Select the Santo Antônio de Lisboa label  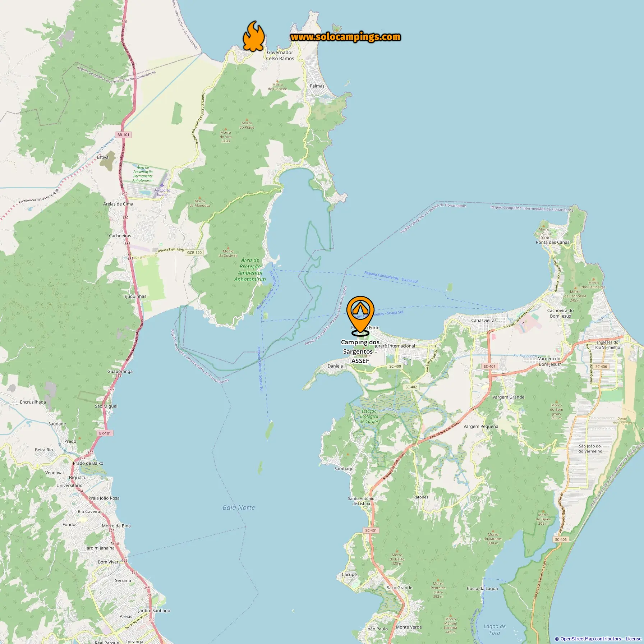tap(361, 501)
